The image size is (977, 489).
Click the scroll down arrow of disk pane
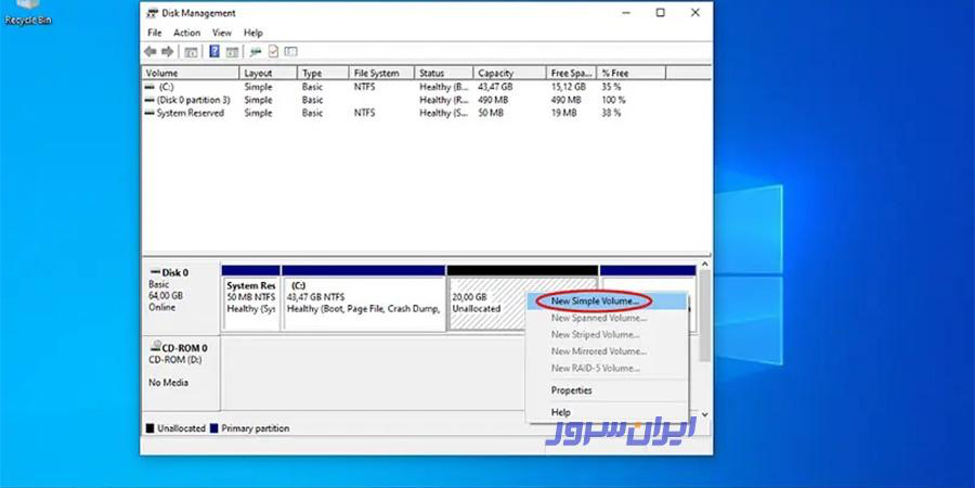705,414
